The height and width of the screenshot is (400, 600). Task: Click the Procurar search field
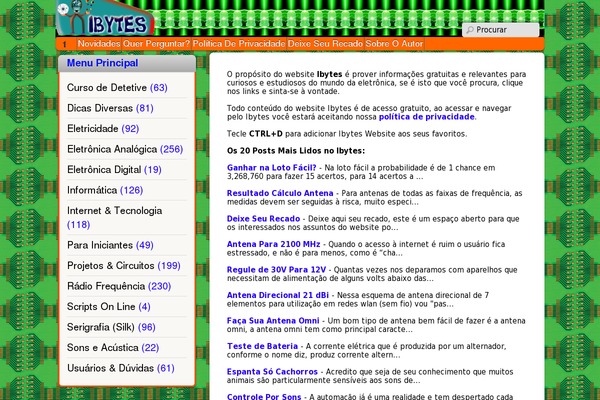coord(501,30)
